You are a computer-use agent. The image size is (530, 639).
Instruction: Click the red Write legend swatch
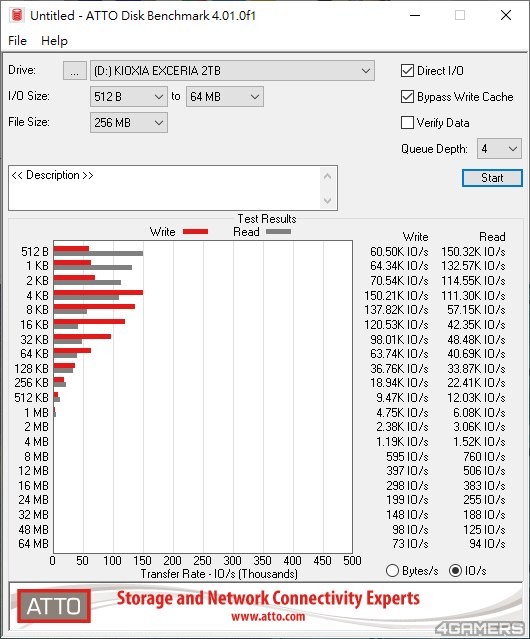[x=196, y=231]
